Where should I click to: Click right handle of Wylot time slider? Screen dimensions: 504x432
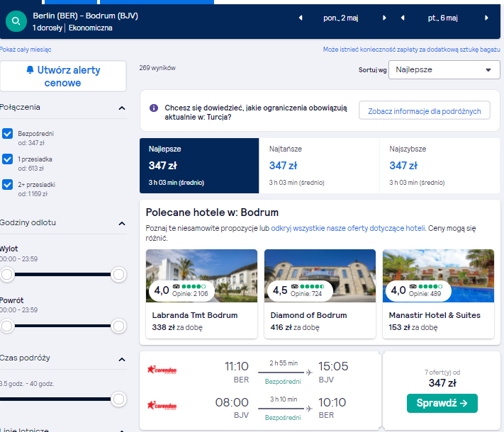(118, 275)
